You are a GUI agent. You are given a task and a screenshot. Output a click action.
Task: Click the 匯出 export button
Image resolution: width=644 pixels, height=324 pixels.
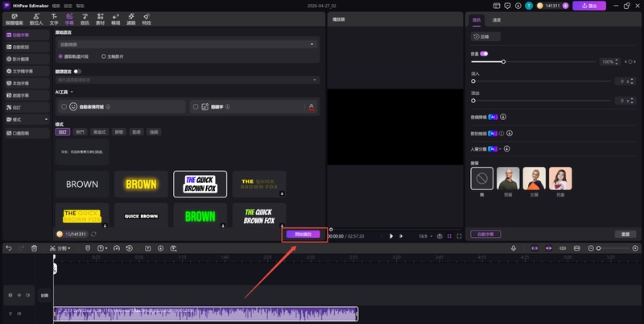589,6
